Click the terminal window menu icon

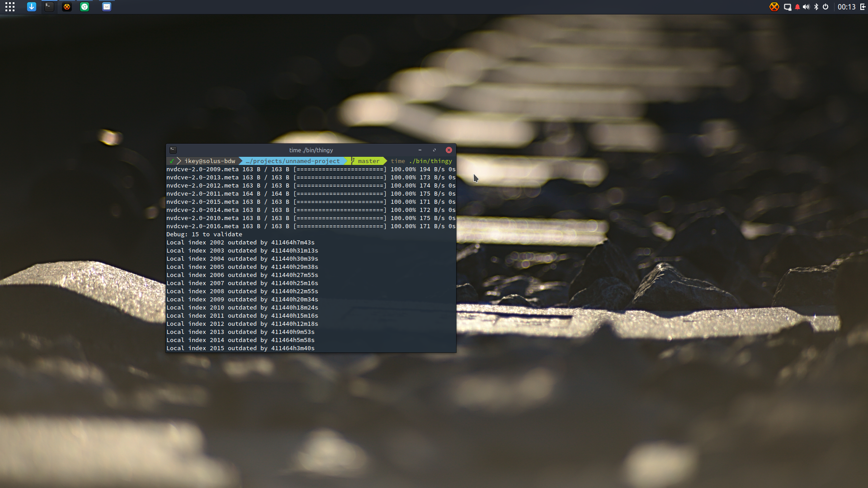[173, 150]
